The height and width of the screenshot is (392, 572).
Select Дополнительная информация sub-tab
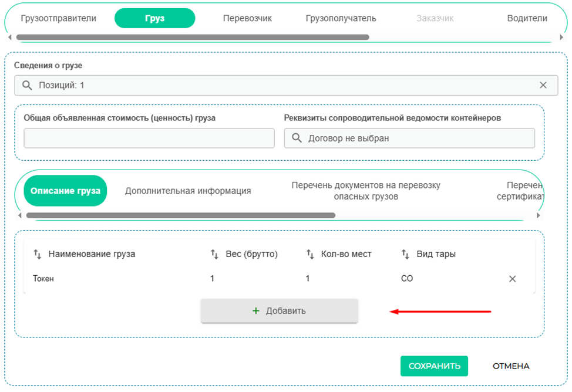[188, 191]
